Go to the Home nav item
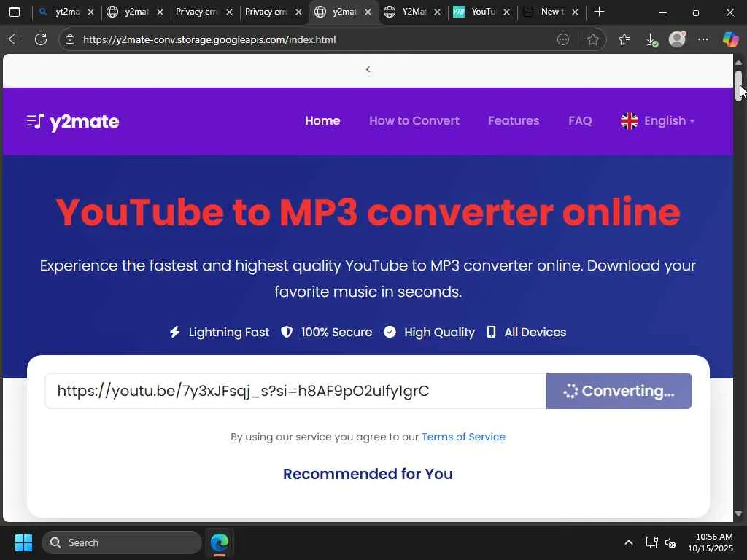The height and width of the screenshot is (560, 747). [x=322, y=121]
